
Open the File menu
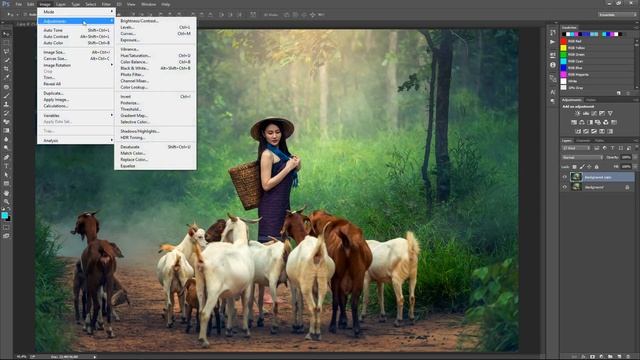(18, 4)
